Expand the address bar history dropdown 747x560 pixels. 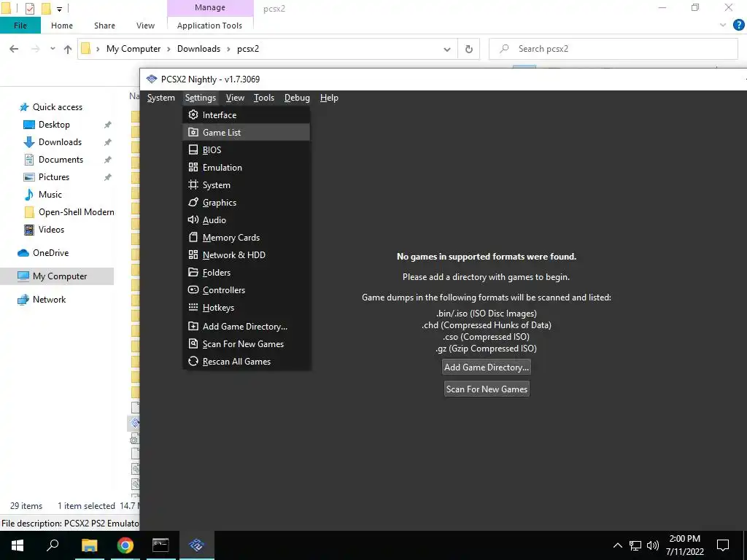coord(447,49)
